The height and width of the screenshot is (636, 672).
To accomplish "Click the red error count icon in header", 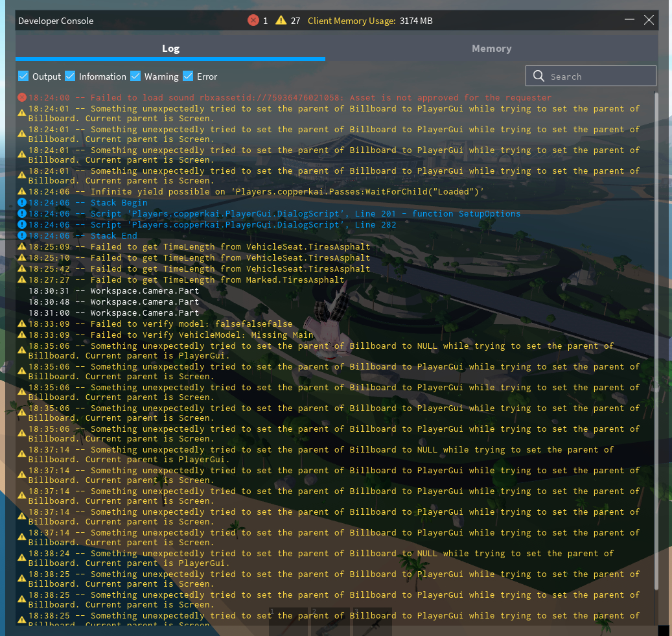I will 253,21.
